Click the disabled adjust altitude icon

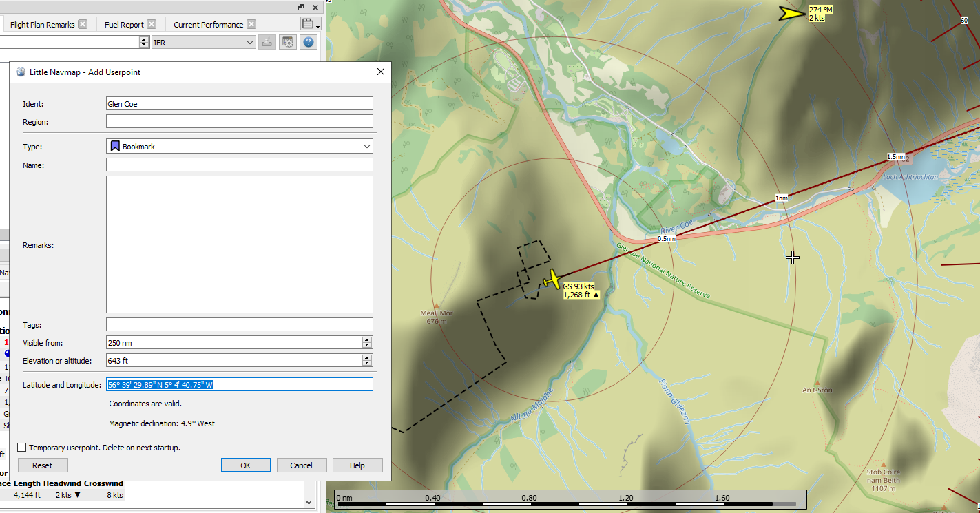pyautogui.click(x=267, y=43)
